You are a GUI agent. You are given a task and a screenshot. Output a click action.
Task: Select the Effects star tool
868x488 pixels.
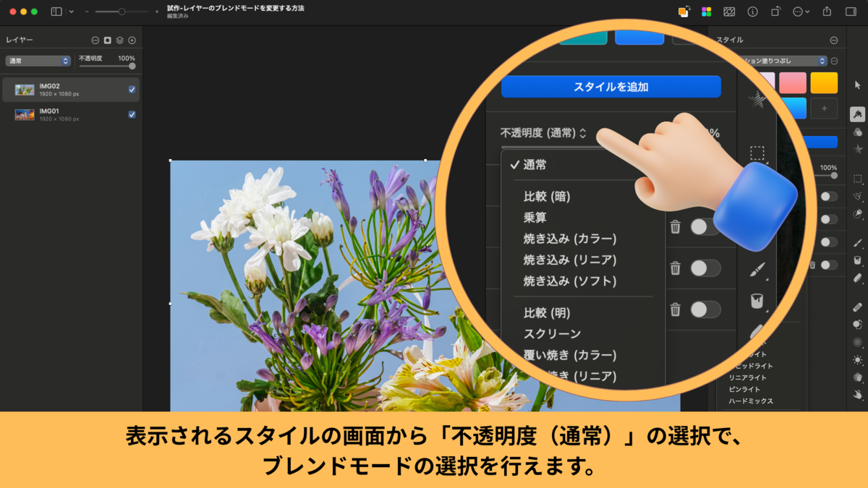pos(858,149)
